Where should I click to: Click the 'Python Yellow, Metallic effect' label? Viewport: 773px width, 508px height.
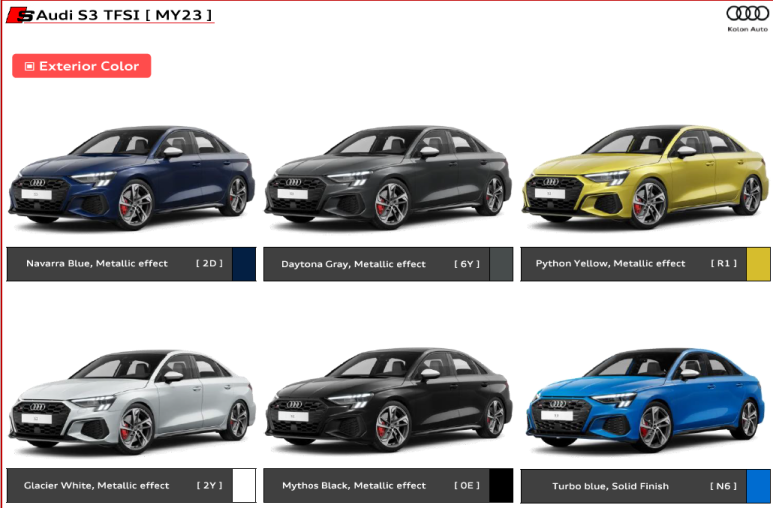[x=610, y=263]
